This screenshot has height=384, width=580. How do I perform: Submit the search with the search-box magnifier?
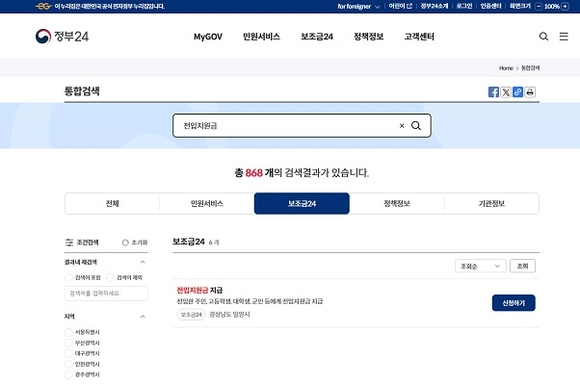(x=416, y=126)
